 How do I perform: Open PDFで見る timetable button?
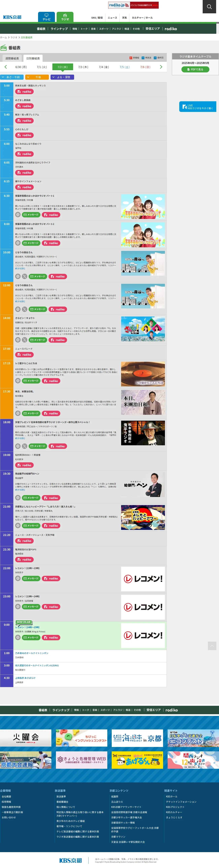(x=195, y=69)
